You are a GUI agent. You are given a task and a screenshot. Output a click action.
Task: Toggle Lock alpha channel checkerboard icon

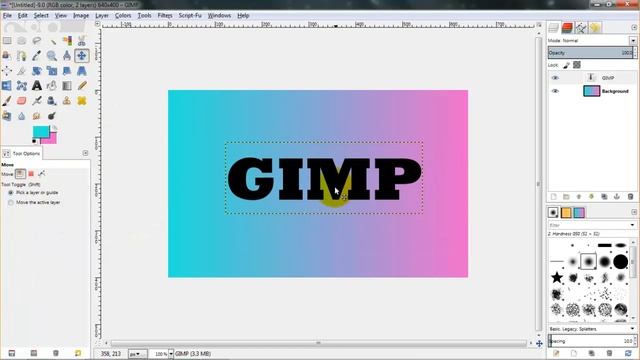click(x=577, y=65)
